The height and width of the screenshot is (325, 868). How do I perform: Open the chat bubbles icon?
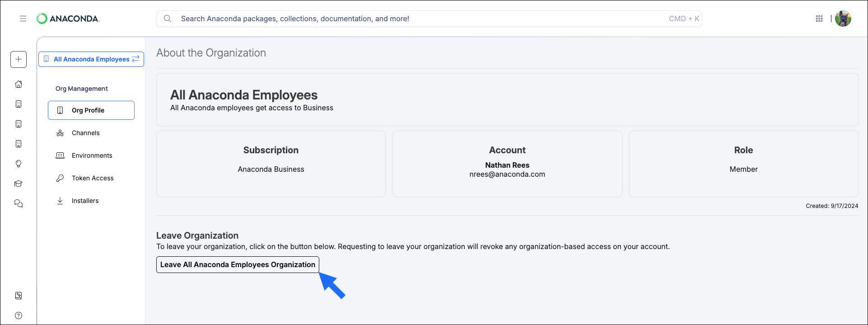pyautogui.click(x=19, y=203)
